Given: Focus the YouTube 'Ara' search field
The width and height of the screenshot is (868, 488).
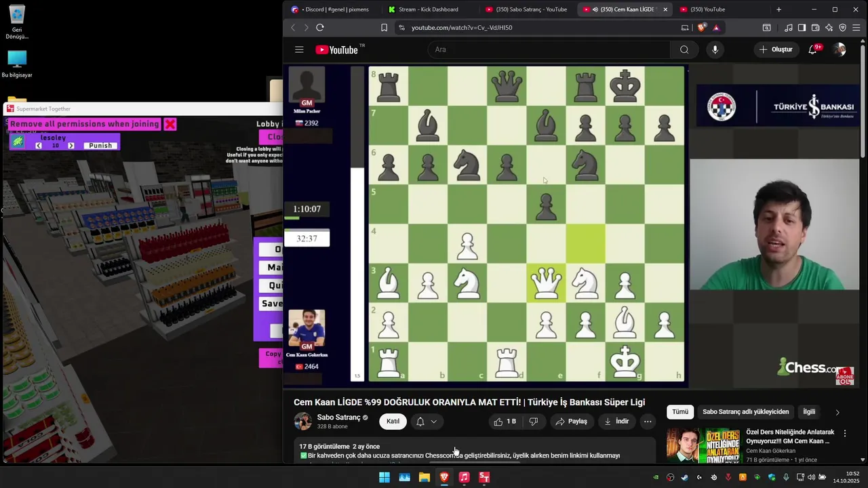Looking at the screenshot, I should point(549,49).
